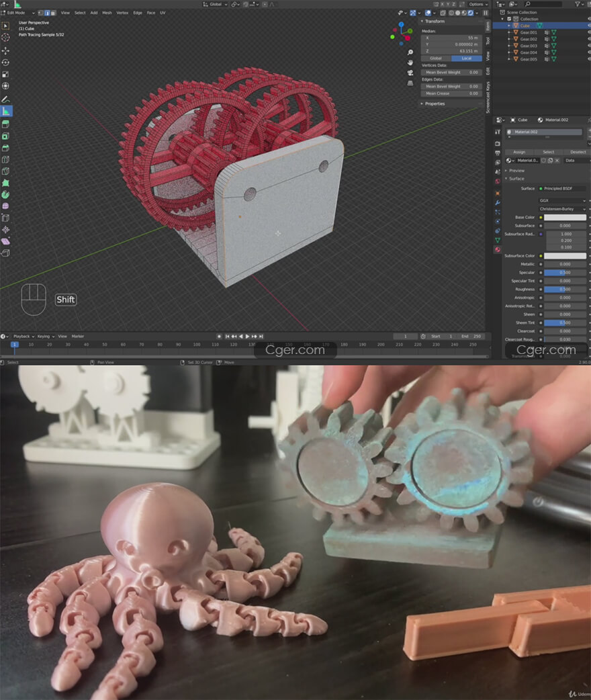Select the Rotate tool
The height and width of the screenshot is (700, 591).
[x=6, y=62]
